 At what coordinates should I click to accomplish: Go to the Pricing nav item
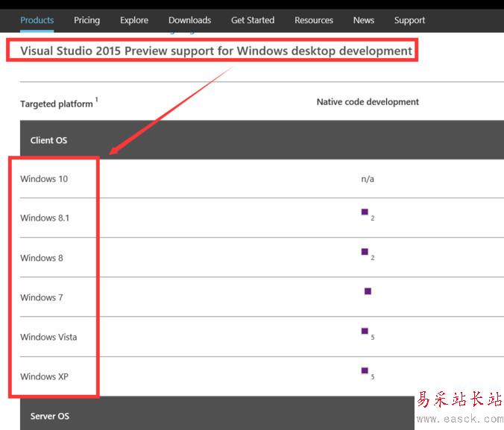(86, 20)
